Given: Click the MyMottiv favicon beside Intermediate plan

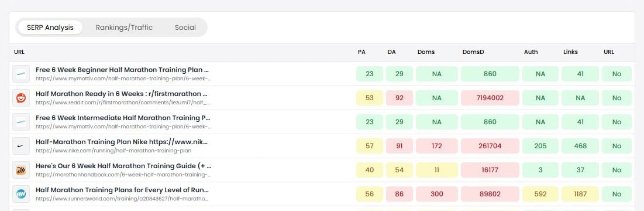Looking at the screenshot, I should pos(21,122).
